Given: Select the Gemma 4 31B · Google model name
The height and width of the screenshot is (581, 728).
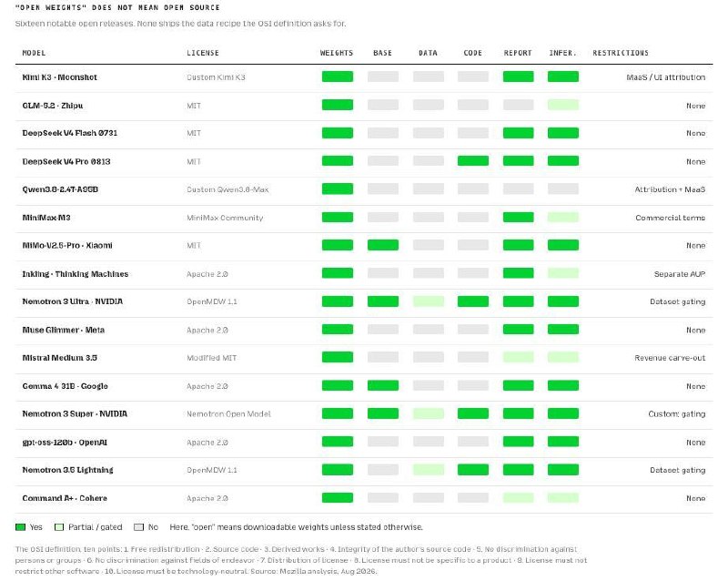Looking at the screenshot, I should (65, 386).
